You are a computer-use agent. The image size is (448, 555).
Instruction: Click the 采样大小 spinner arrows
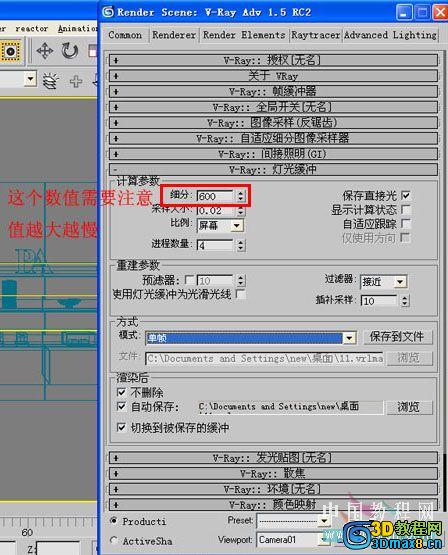click(241, 211)
